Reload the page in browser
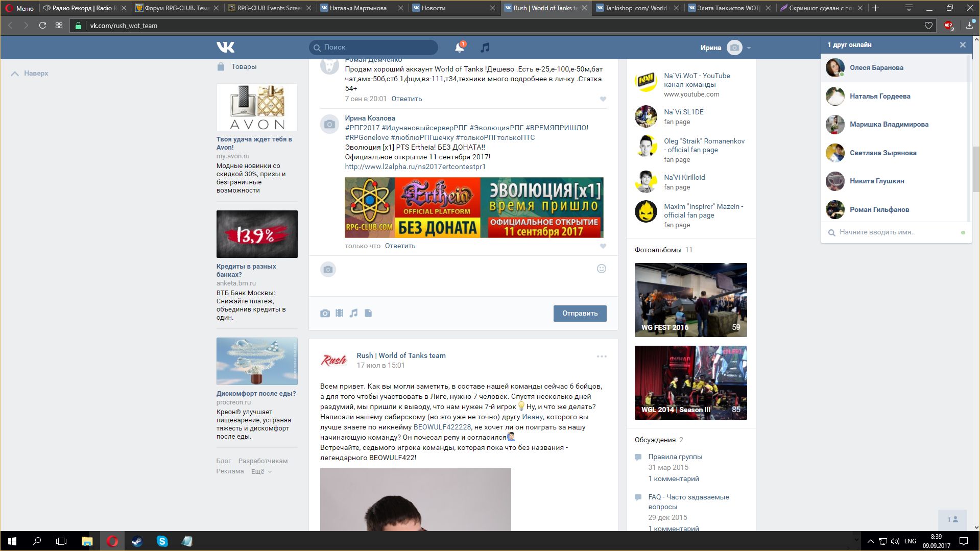 pyautogui.click(x=43, y=26)
